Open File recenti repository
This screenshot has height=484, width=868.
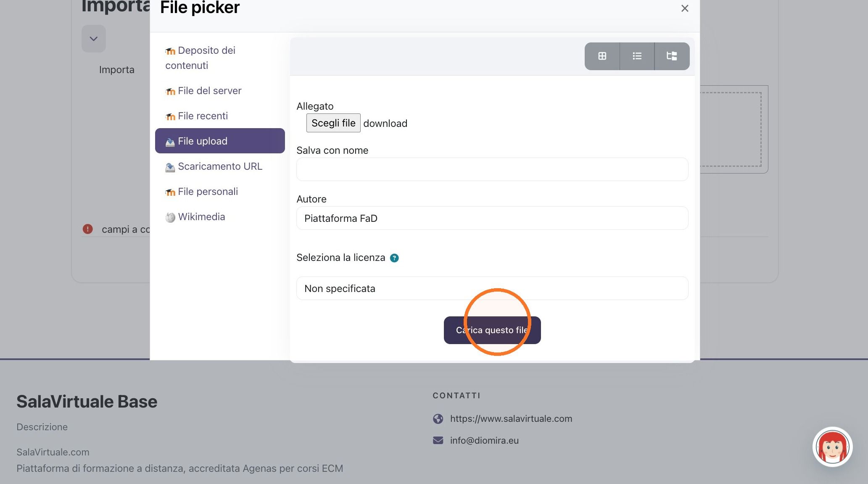pos(220,116)
